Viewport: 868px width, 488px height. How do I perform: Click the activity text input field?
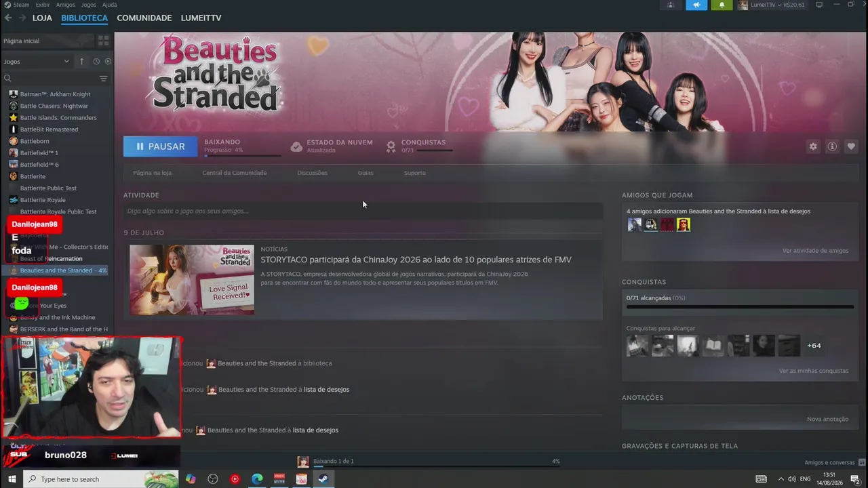point(363,211)
